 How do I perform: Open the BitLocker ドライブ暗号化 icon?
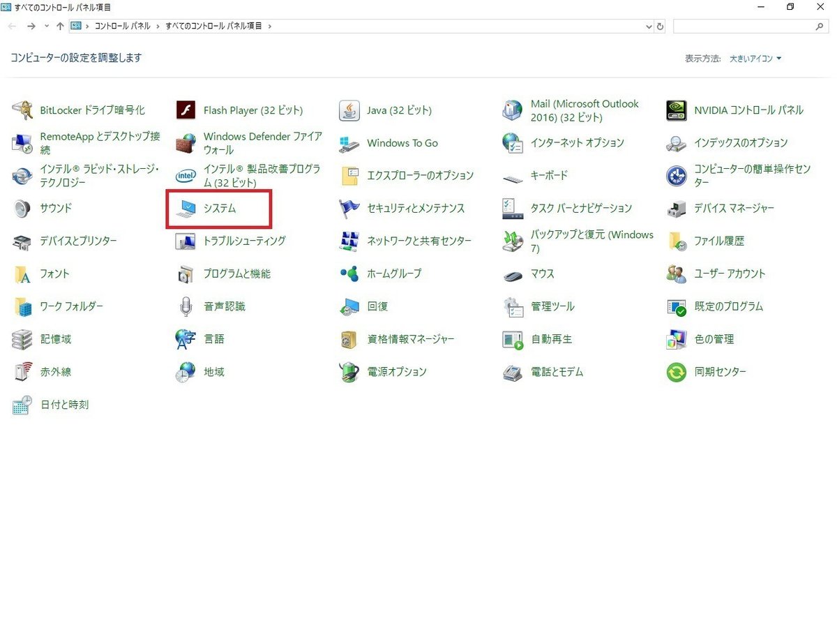[22, 110]
